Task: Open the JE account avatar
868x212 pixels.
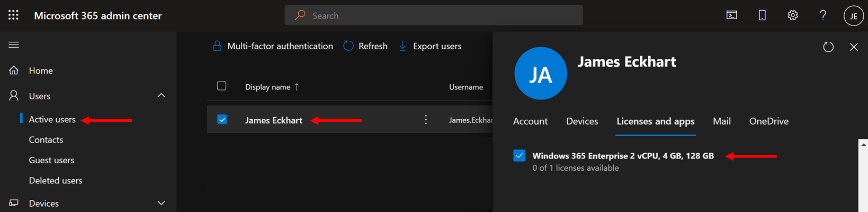Action: click(x=853, y=16)
